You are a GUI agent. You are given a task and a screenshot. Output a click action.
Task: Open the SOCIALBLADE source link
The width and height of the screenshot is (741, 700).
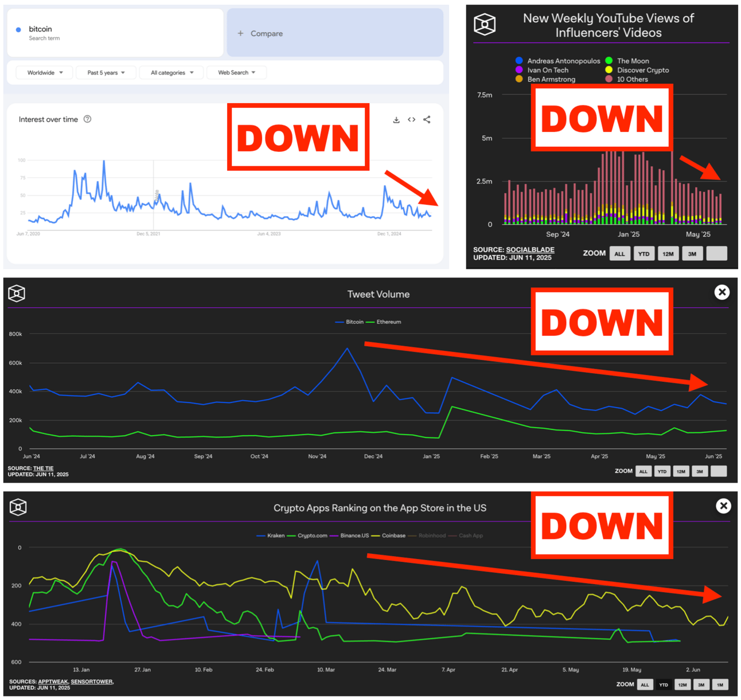coord(530,250)
